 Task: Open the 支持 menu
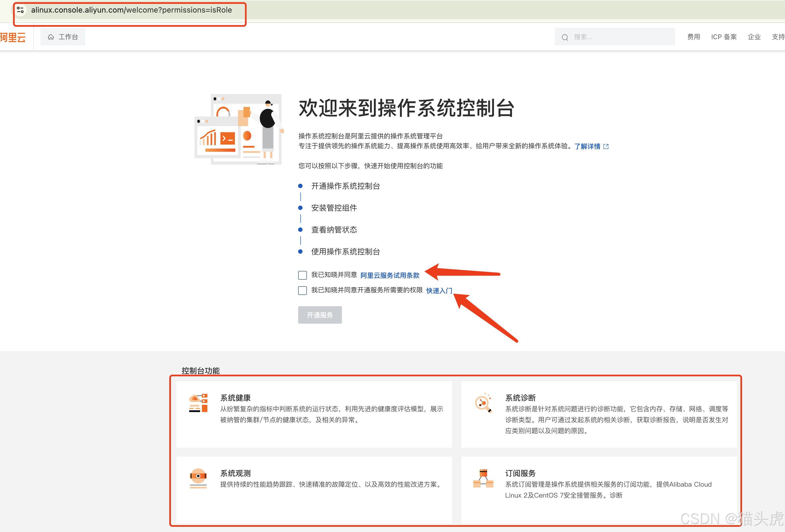tap(778, 37)
